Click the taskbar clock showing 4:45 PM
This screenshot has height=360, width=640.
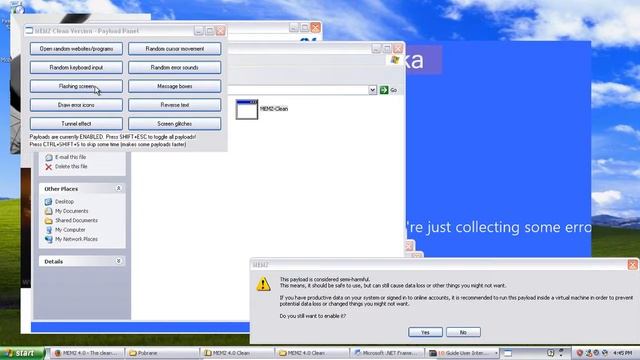623,353
